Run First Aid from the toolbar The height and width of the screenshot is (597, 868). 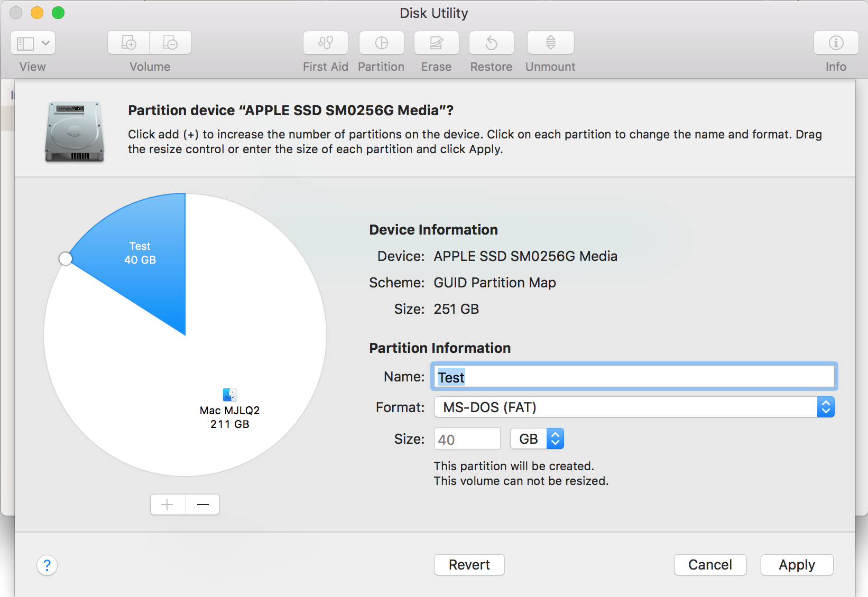click(x=326, y=43)
